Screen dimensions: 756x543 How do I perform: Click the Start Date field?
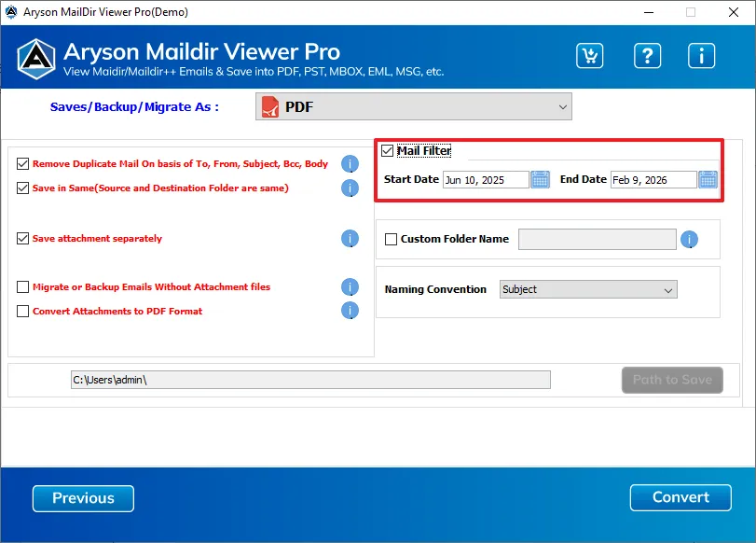(x=486, y=180)
